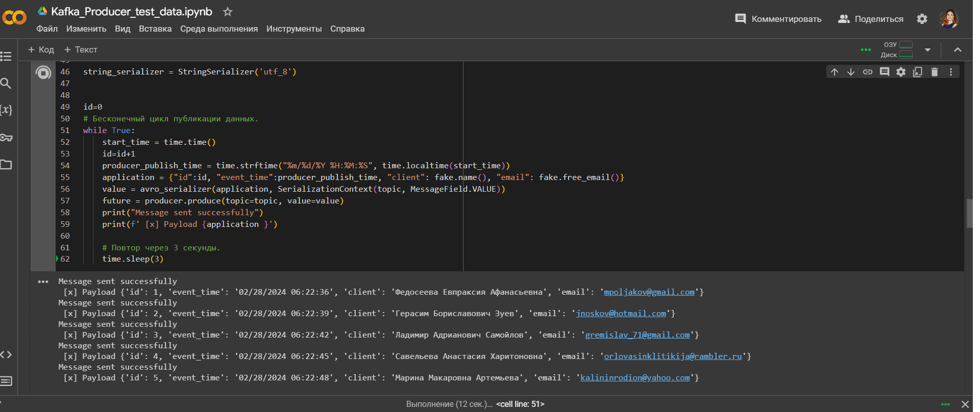Collapse the header with chevron
Screen dimensions: 980x412
tap(958, 50)
